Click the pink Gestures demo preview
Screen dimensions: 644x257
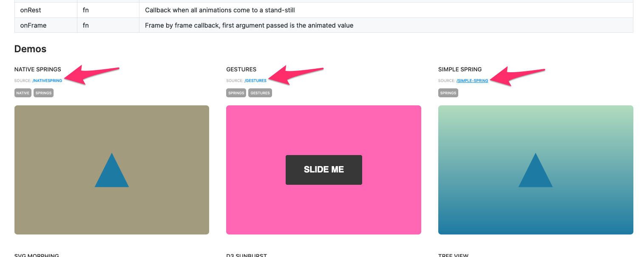tap(323, 127)
